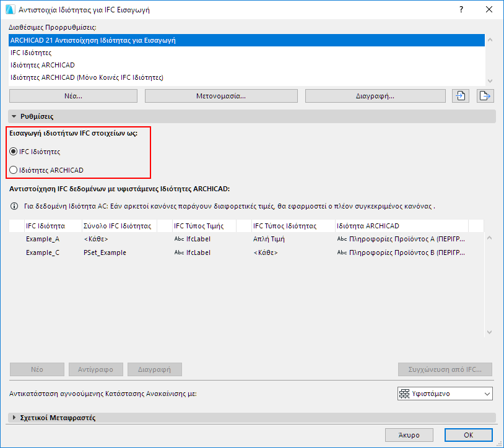Click the Διαγραφή rule button below table
Screen dimensions: 504x448
(x=154, y=369)
